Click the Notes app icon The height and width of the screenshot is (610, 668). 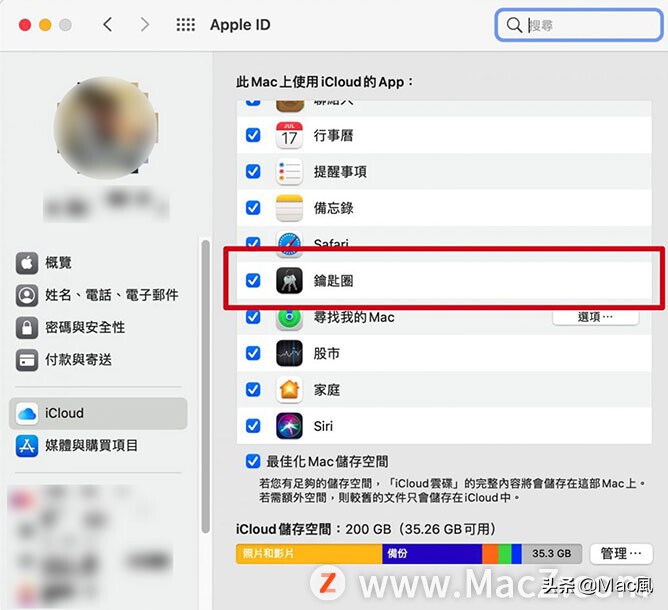289,208
